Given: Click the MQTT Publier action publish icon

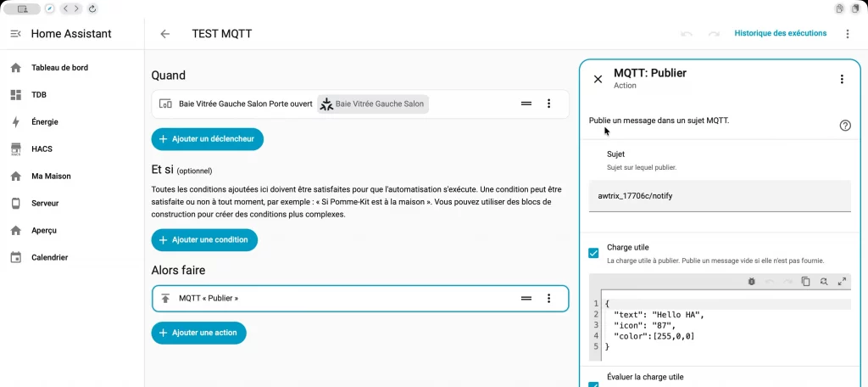Looking at the screenshot, I should click(165, 298).
